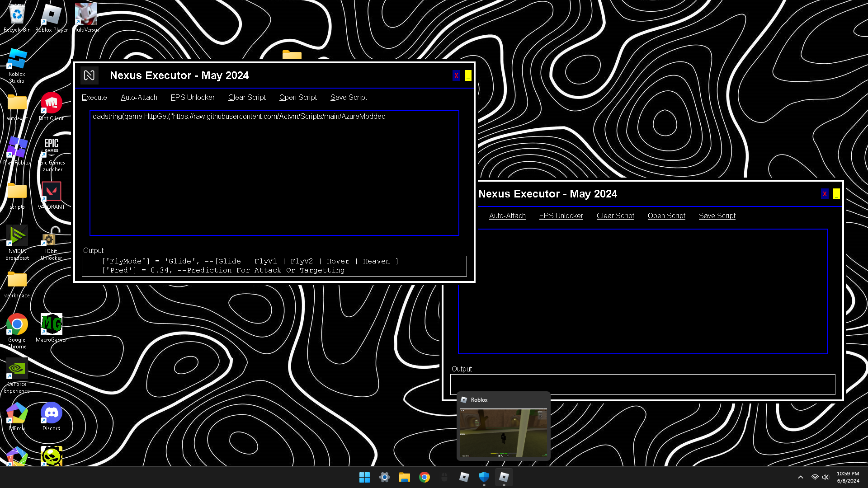Screen dimensions: 868x488
Task: Click the Roblox window preview thumbnail
Action: (x=503, y=433)
